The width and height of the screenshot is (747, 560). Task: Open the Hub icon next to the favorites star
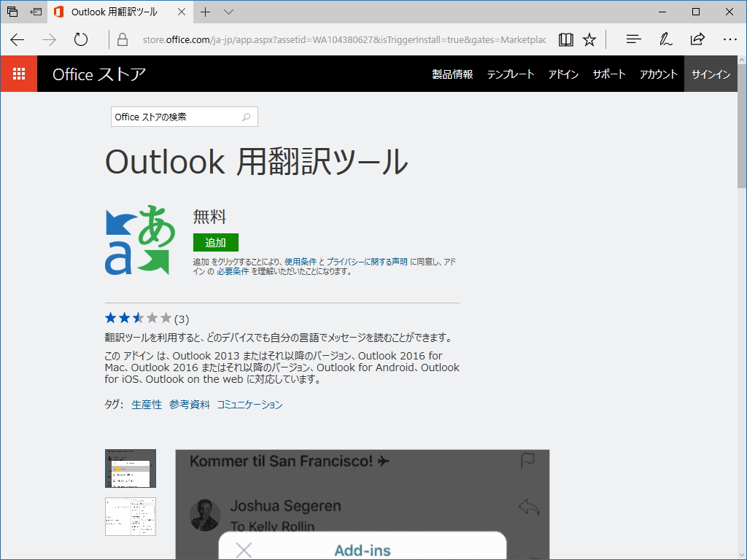click(633, 39)
